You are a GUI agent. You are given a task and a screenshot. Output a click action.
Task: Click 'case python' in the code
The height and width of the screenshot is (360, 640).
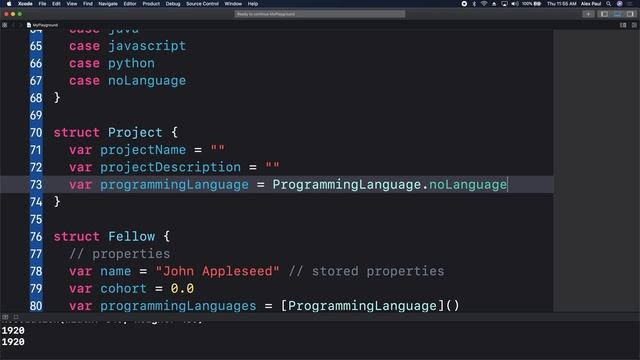(x=112, y=63)
